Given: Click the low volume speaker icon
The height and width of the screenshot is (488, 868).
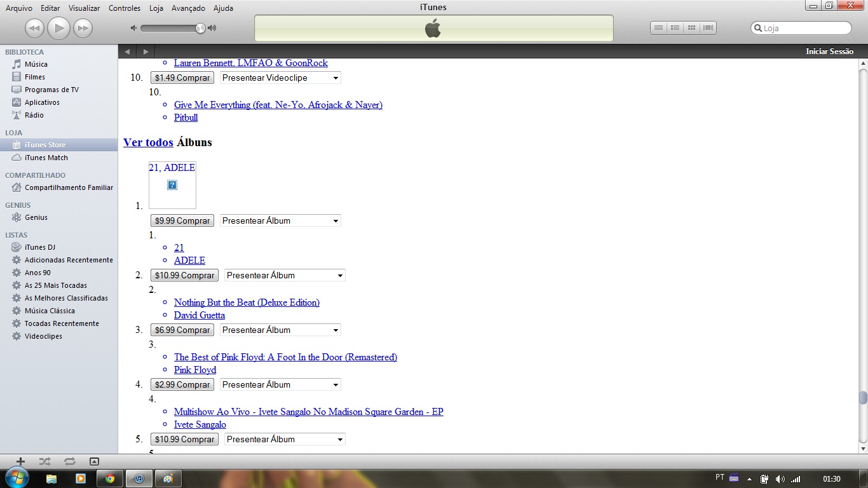Looking at the screenshot, I should pyautogui.click(x=133, y=28).
